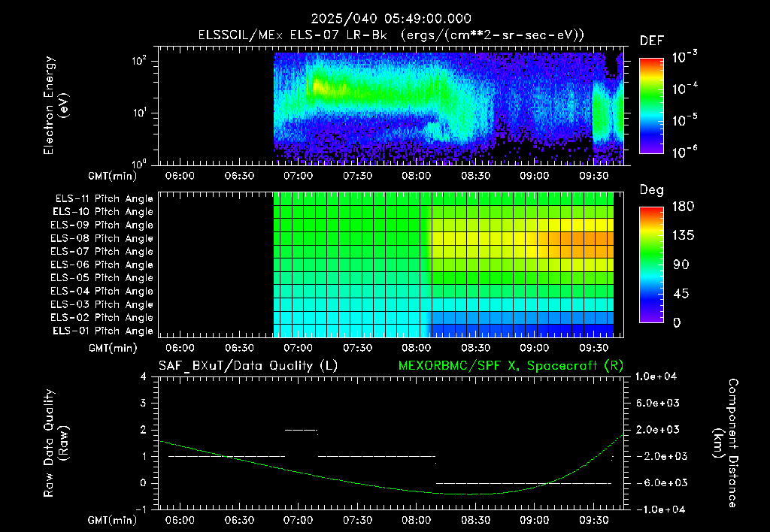Image resolution: width=770 pixels, height=532 pixels.
Task: Click the Component Distance (km) axis label
Action: coord(726,443)
